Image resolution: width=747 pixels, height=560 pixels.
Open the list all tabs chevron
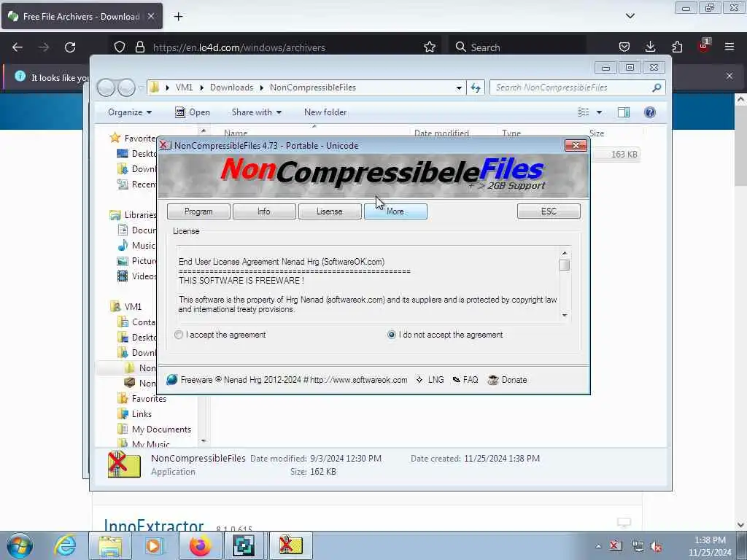pos(630,16)
